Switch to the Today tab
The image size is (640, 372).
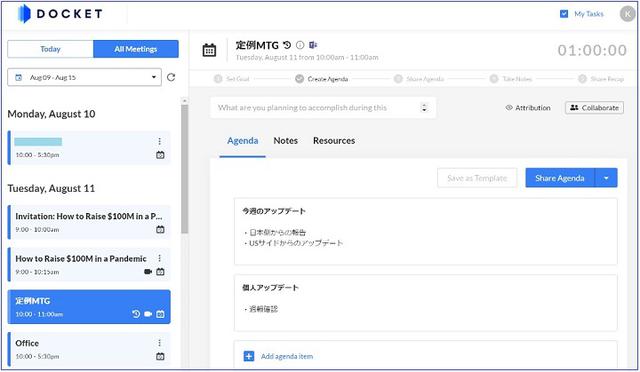click(x=50, y=49)
